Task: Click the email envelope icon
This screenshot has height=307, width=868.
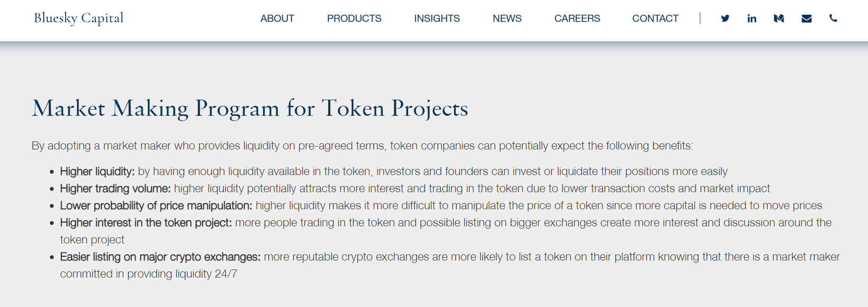Action: (x=806, y=18)
